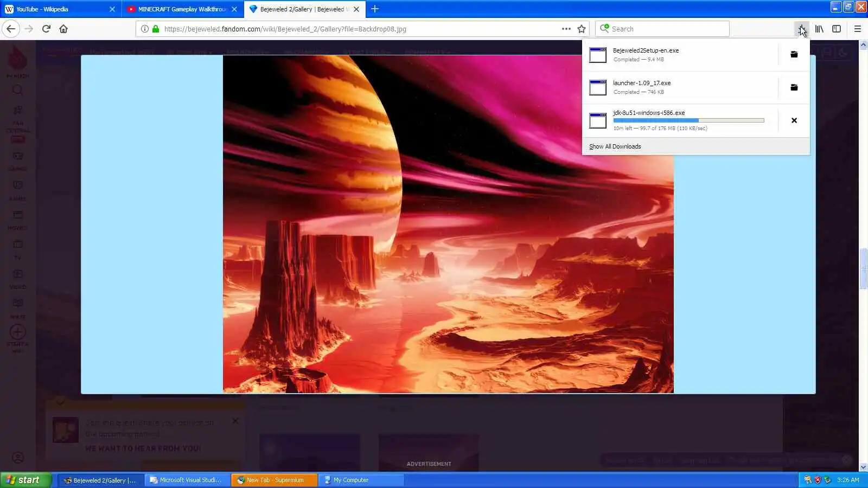Click the jdk download progress bar

[x=688, y=120]
